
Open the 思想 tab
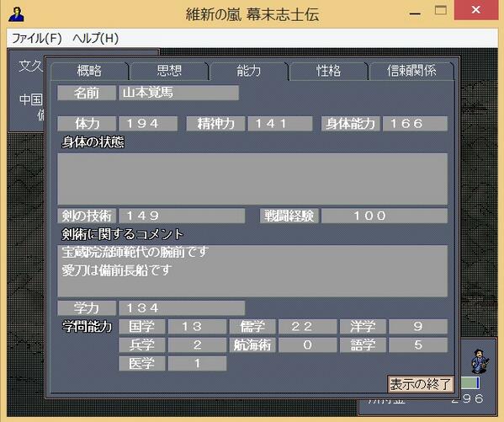click(169, 71)
